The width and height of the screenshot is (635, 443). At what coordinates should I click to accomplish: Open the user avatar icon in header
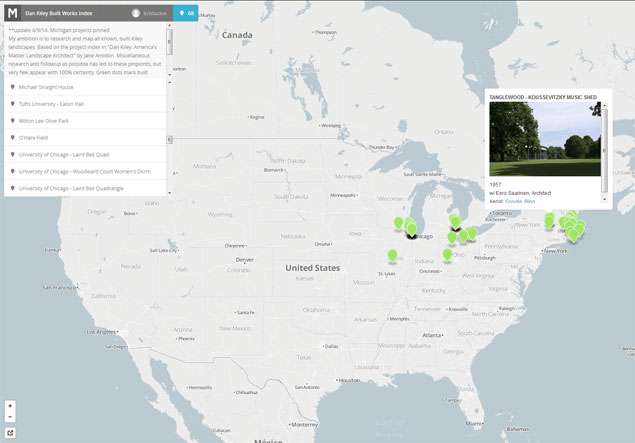coord(136,13)
